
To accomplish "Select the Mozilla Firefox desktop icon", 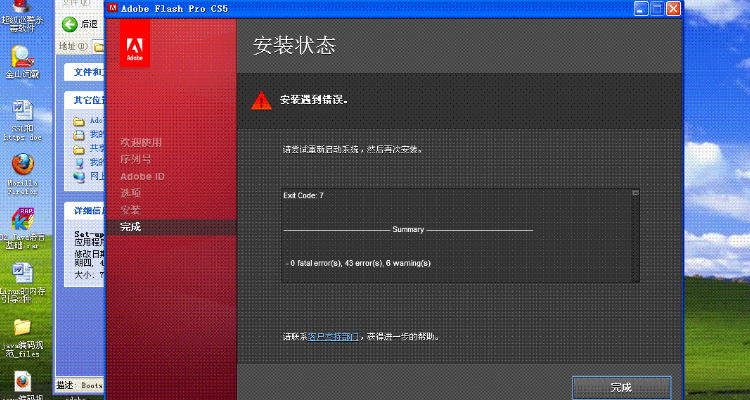I will [x=22, y=175].
